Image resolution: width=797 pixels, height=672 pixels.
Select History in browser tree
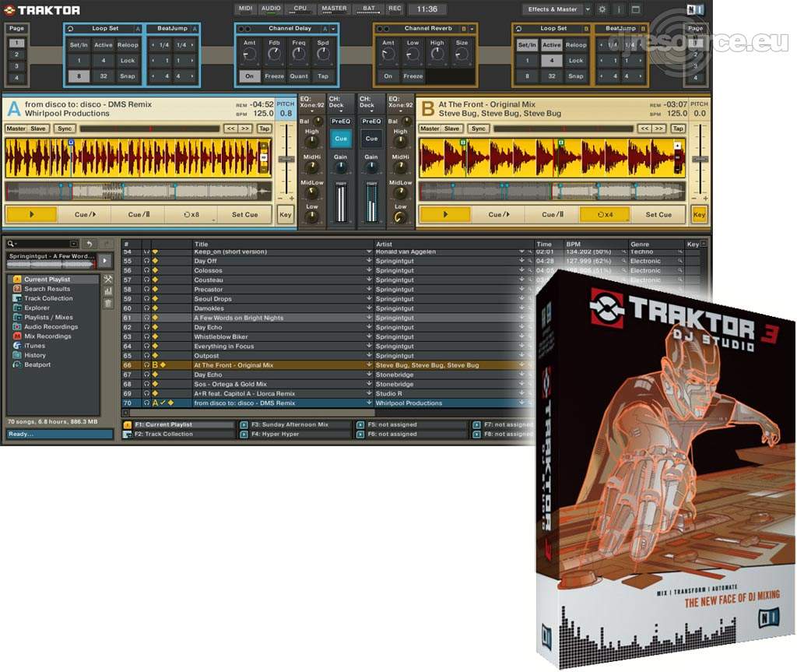pyautogui.click(x=34, y=355)
